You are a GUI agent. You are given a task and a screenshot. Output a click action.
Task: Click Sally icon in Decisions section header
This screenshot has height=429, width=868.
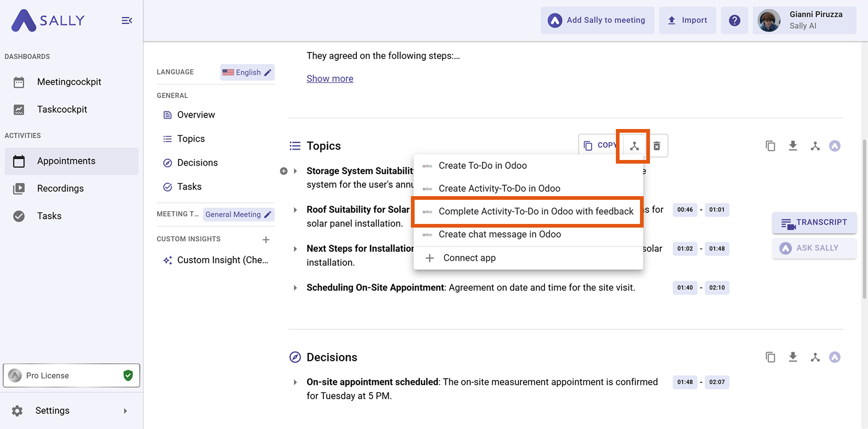(x=835, y=357)
